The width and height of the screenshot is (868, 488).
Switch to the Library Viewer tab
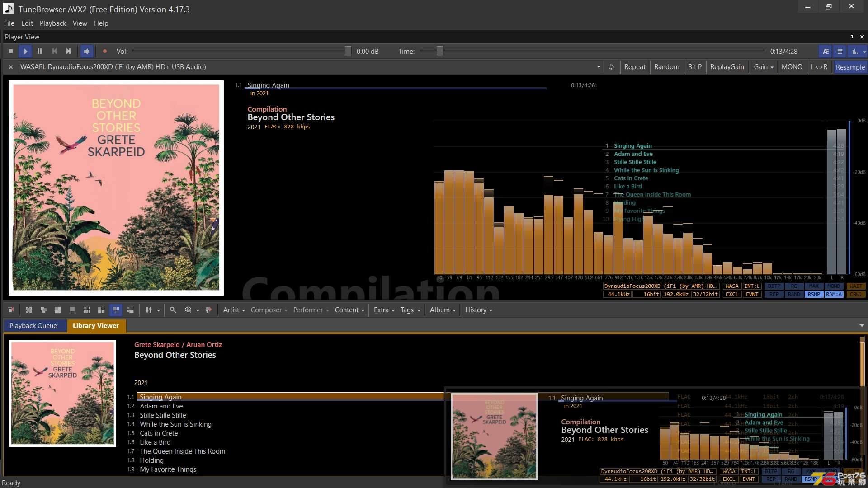pyautogui.click(x=96, y=326)
